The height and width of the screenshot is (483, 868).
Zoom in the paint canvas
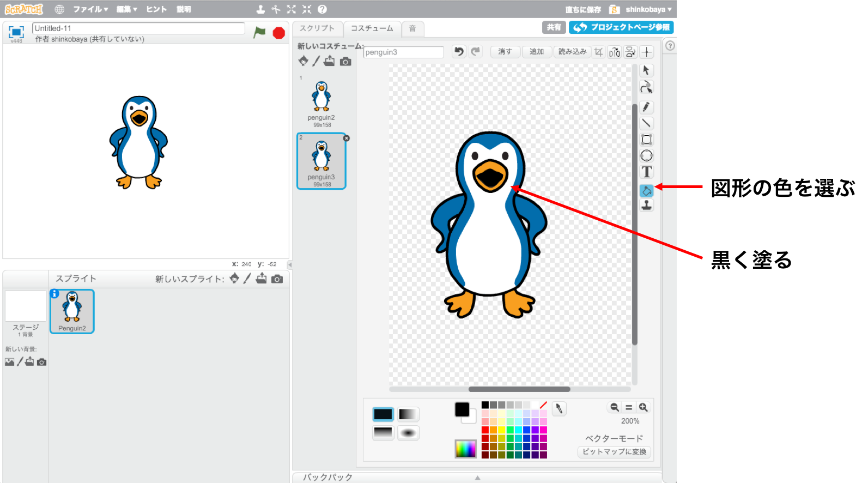pos(644,407)
